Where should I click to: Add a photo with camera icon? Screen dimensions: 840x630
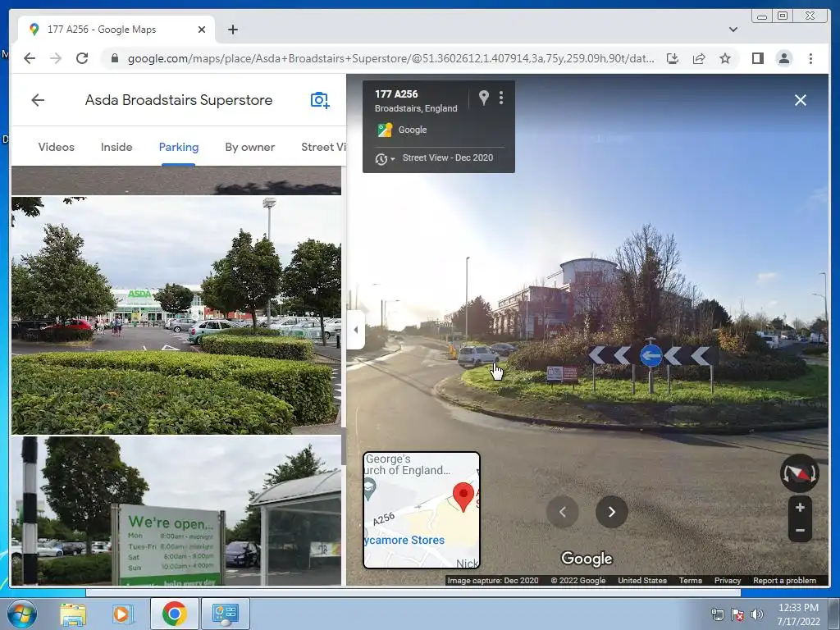click(x=320, y=100)
